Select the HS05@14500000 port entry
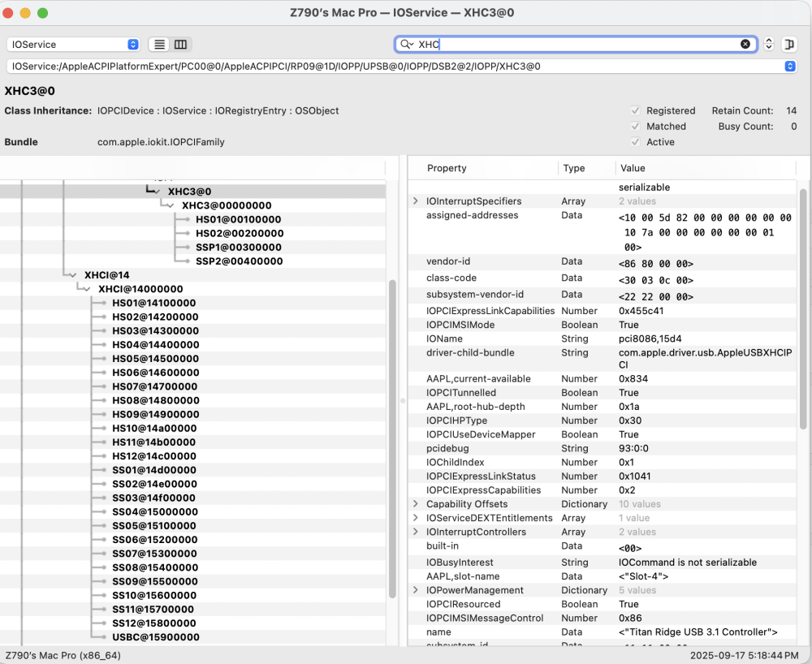The width and height of the screenshot is (812, 664). coord(156,359)
